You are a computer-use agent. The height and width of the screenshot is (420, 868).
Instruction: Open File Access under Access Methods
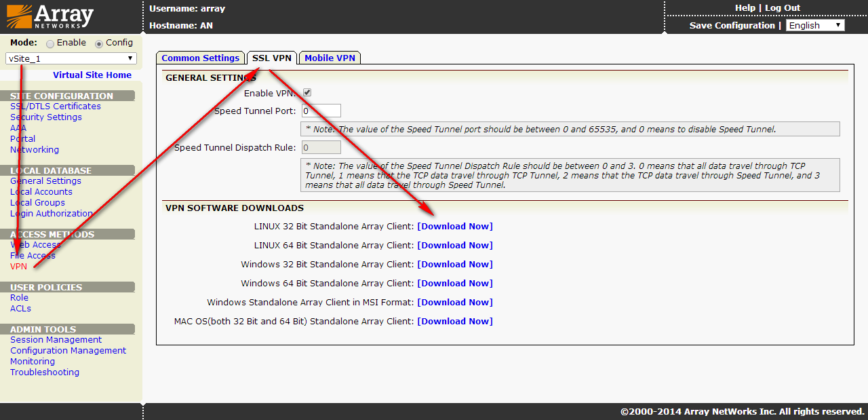pyautogui.click(x=33, y=255)
